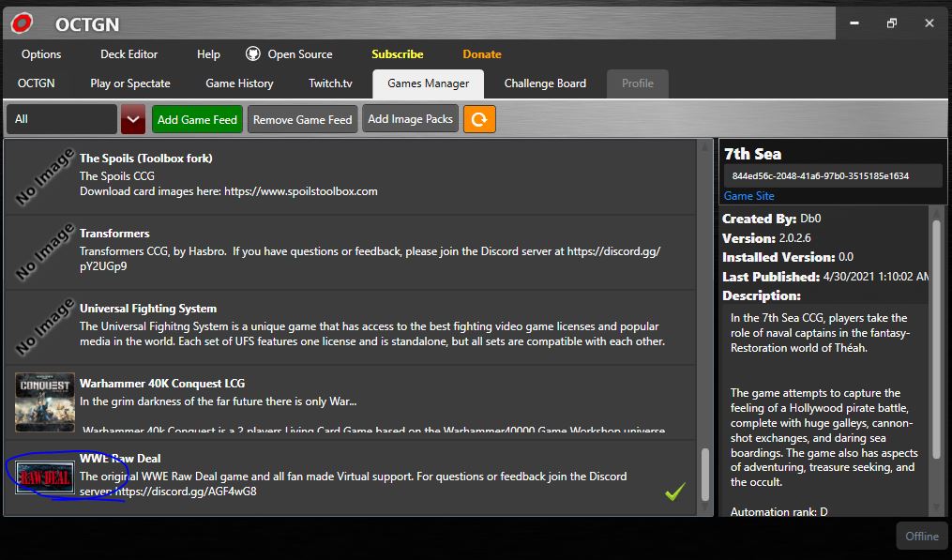Click No Image placeholder for Universal Fighting System
Viewport: 952px width, 560px height.
pyautogui.click(x=45, y=326)
